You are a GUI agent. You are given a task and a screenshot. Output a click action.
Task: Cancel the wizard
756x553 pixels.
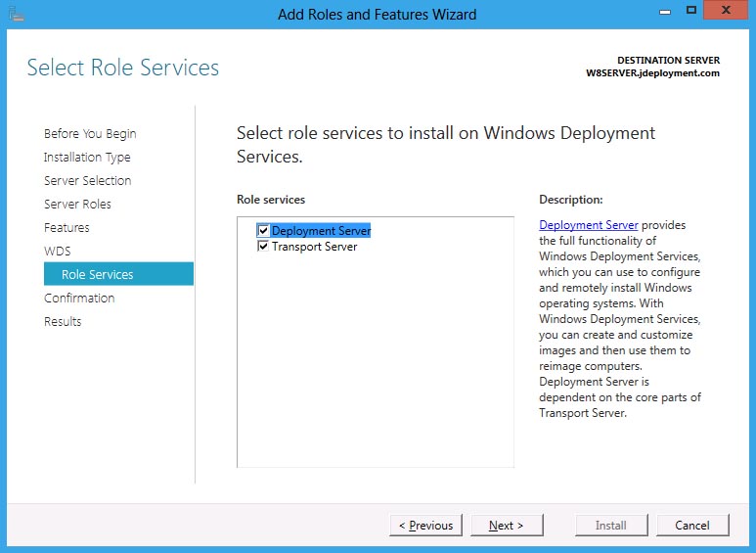[691, 526]
